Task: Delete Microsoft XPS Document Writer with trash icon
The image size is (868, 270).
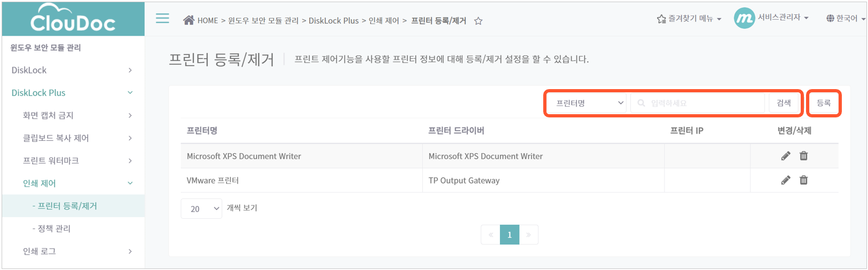Action: 803,156
